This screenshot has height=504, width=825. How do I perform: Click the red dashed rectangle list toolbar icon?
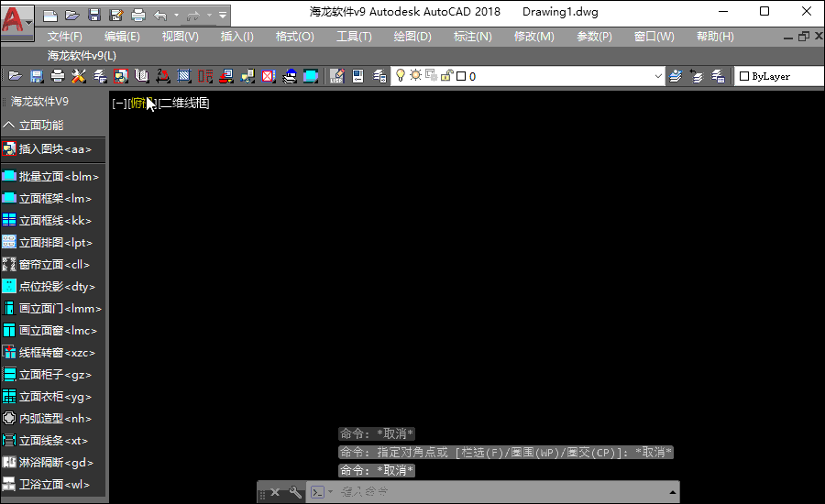tap(205, 76)
